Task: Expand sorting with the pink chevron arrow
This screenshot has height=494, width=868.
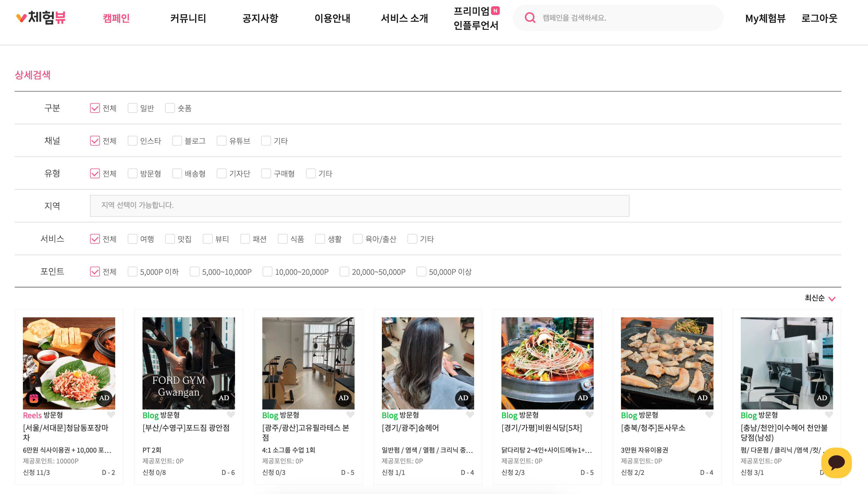Action: tap(832, 299)
